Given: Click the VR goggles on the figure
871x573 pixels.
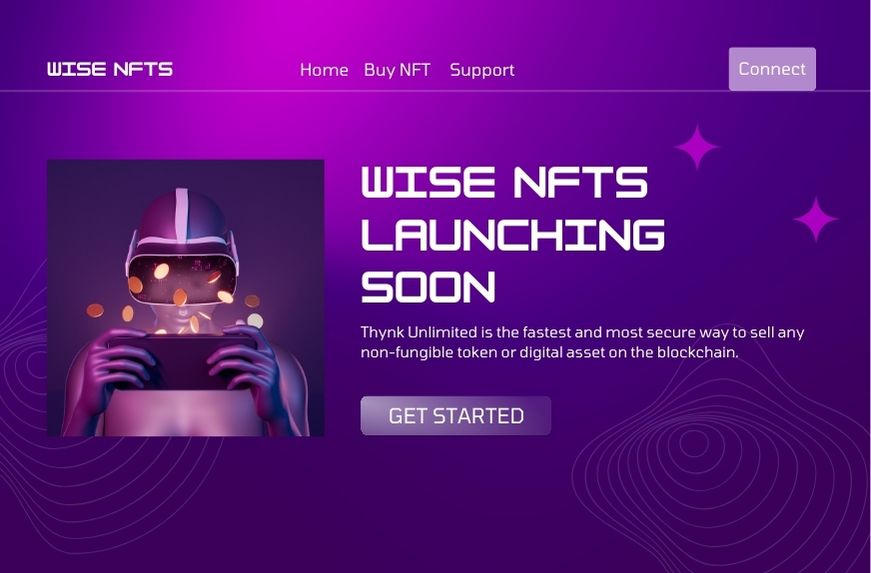Looking at the screenshot, I should (182, 276).
